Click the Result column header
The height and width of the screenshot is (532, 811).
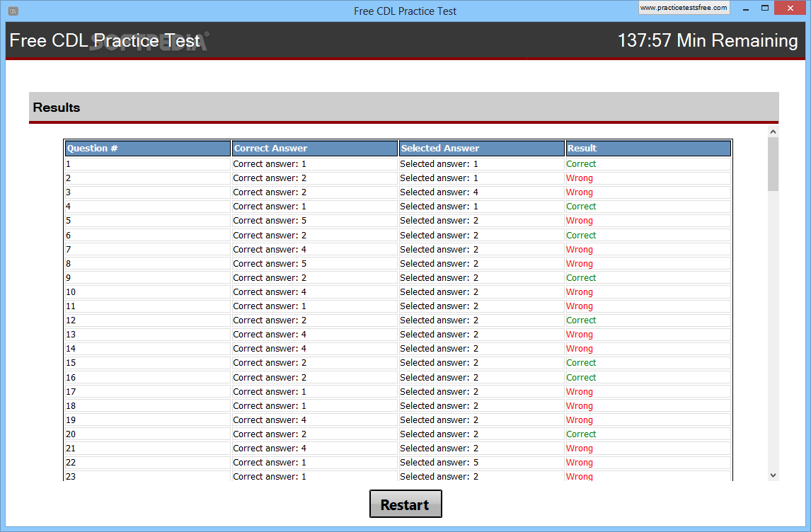648,149
